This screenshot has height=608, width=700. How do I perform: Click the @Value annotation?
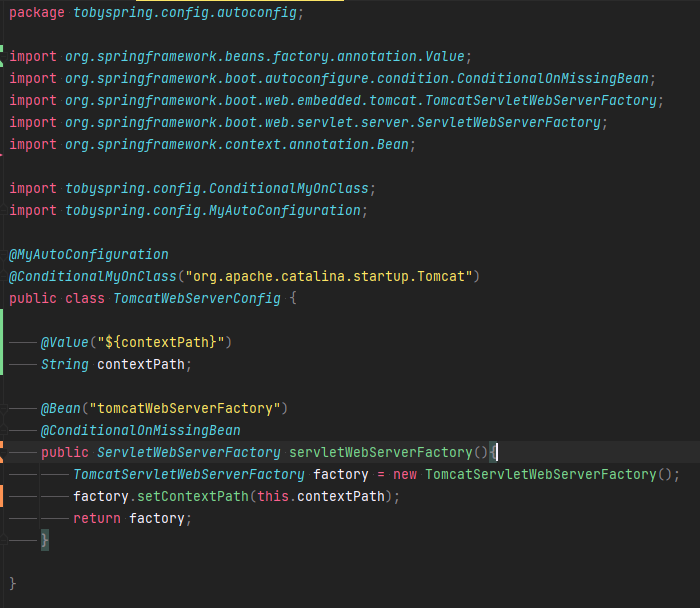65,342
